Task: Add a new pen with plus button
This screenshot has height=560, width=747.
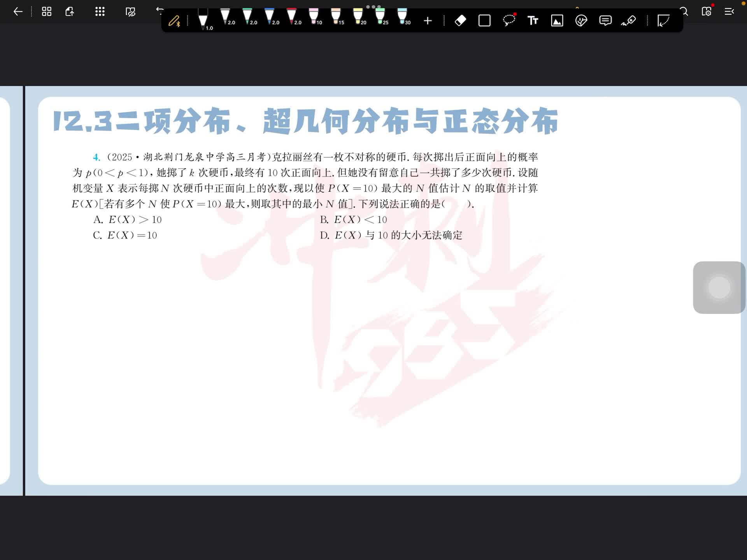Action: (x=428, y=21)
